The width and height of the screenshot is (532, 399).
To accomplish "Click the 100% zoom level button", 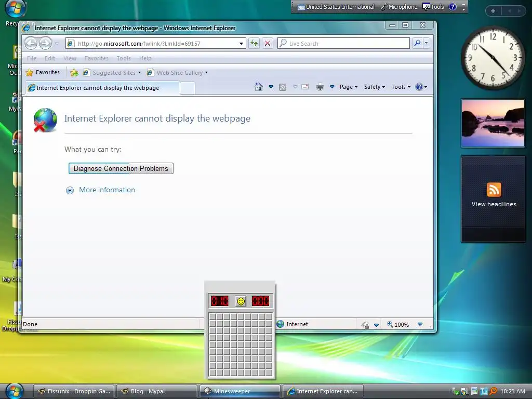I will click(398, 324).
